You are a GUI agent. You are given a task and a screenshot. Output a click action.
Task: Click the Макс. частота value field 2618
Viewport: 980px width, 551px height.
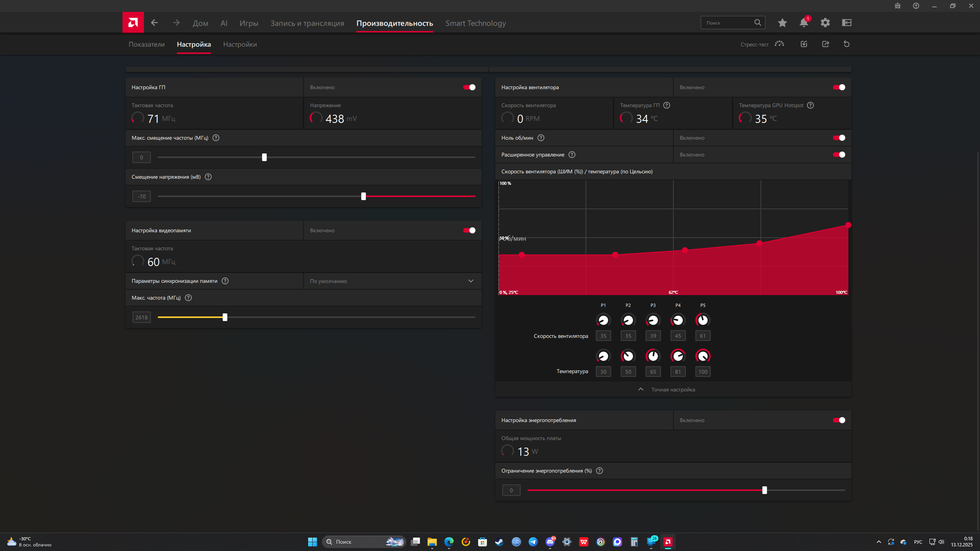click(141, 317)
